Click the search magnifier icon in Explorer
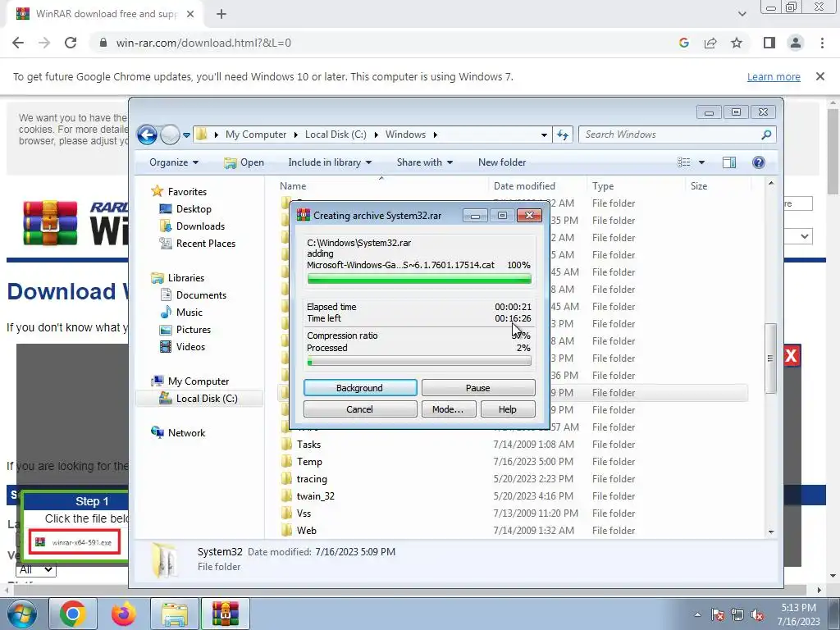This screenshot has width=840, height=630. click(x=767, y=135)
